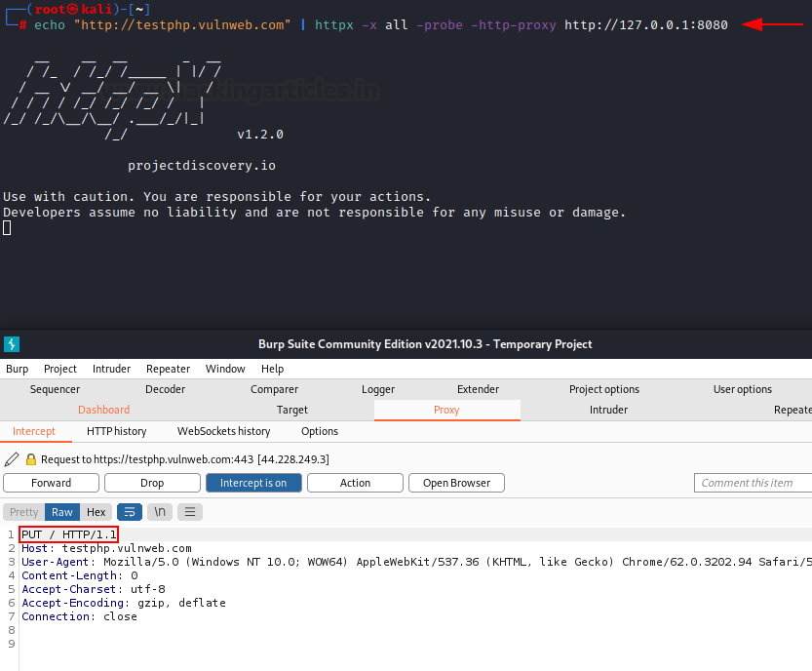Open the User options tab
This screenshot has height=671, width=812.
[x=743, y=389]
